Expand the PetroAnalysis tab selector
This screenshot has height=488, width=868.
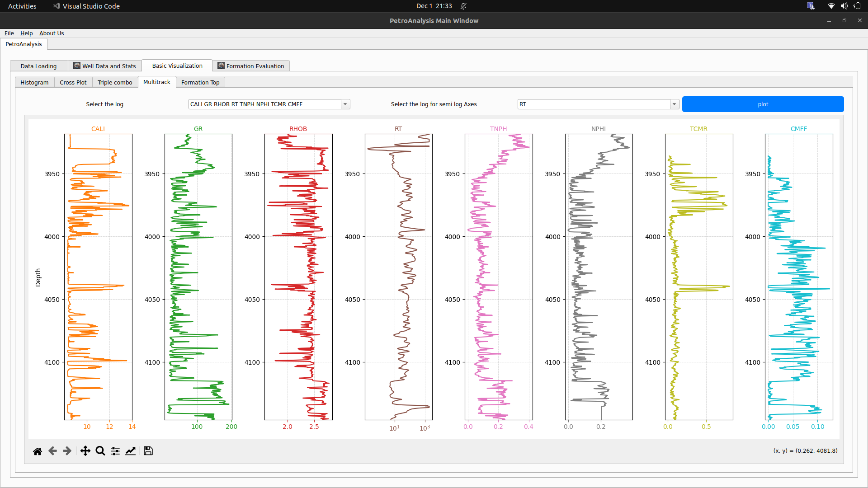click(24, 44)
